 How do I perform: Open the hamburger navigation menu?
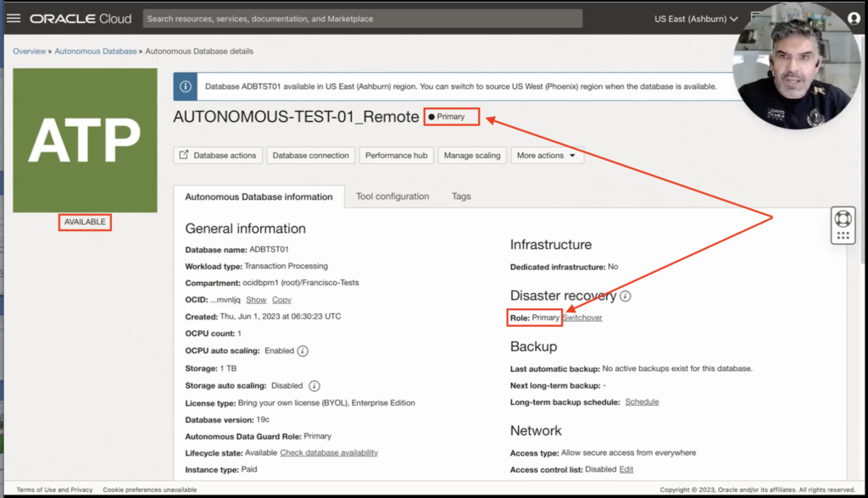[x=14, y=18]
